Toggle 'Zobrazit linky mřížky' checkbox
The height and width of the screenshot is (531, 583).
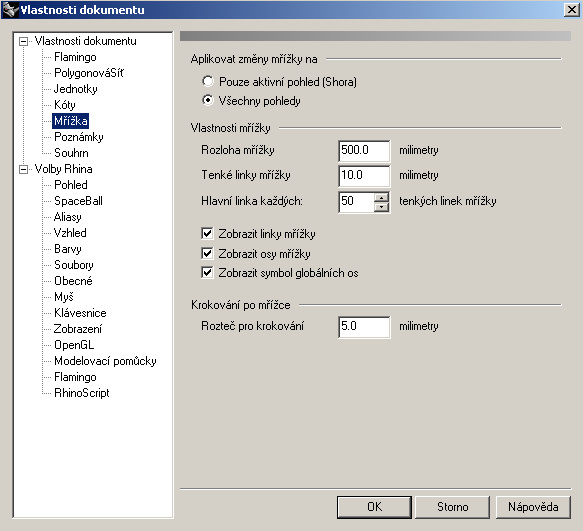coord(207,234)
